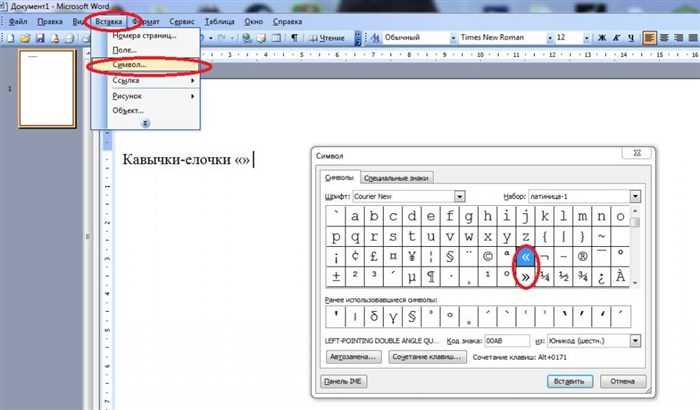Toggle show paragraph marks ¶ toolbar button
The width and height of the screenshot is (700, 410).
click(294, 38)
